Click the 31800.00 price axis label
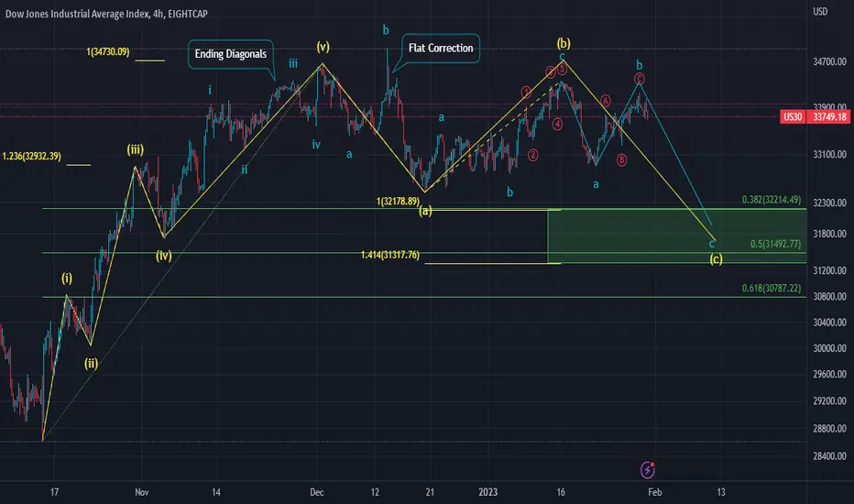Screen dimensions: 854x504 pyautogui.click(x=829, y=234)
